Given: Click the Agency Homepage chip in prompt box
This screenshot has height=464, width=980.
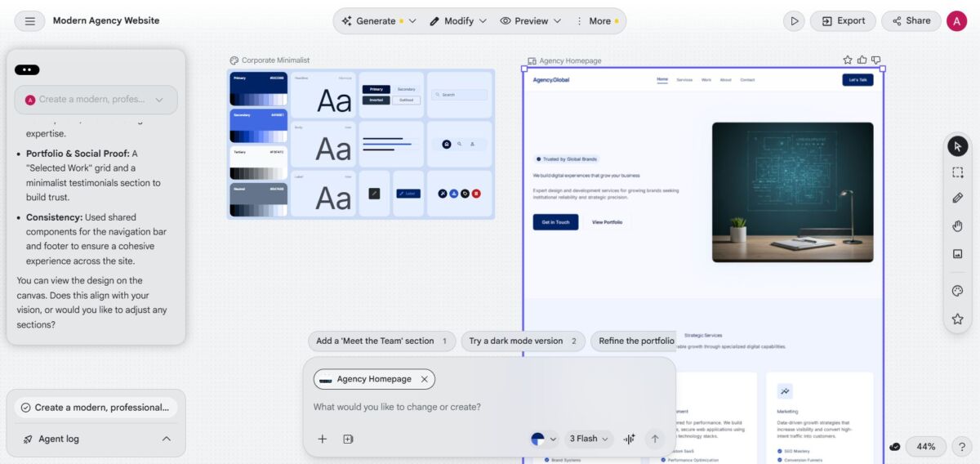Looking at the screenshot, I should tap(374, 379).
